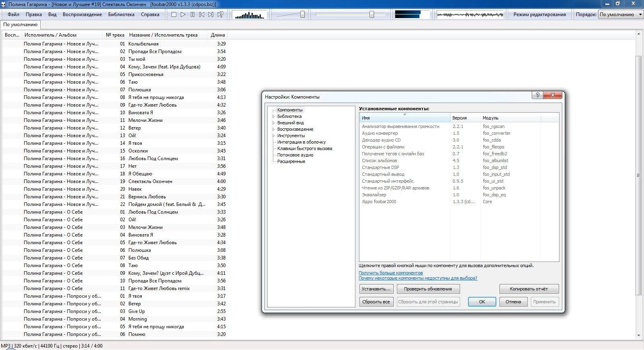Click the spectrum visualization in toolbar
Viewport: 644px width, 350px height.
coord(250,15)
